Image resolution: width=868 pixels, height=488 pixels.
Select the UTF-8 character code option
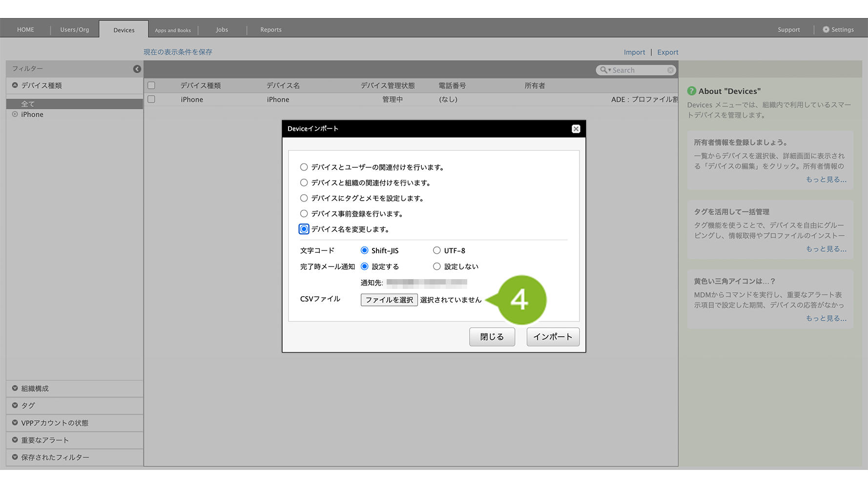pyautogui.click(x=436, y=251)
